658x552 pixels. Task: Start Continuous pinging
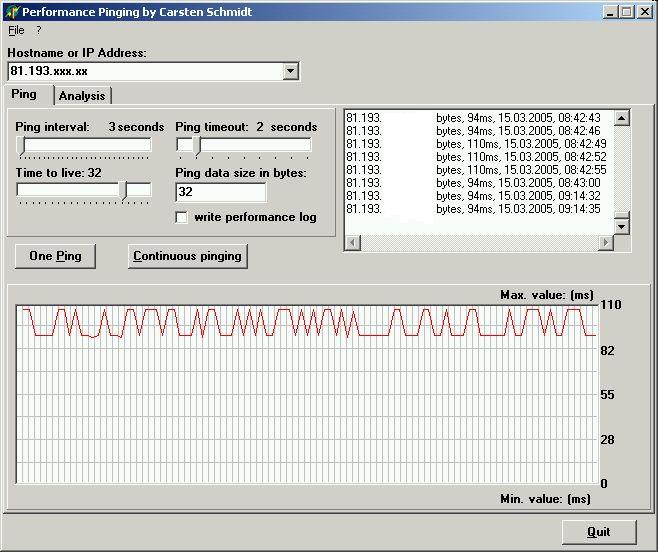(x=188, y=256)
